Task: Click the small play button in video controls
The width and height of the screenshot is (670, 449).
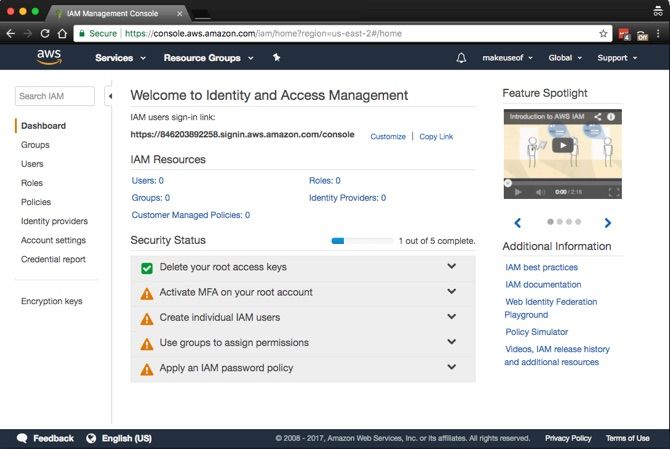Action: (x=518, y=192)
